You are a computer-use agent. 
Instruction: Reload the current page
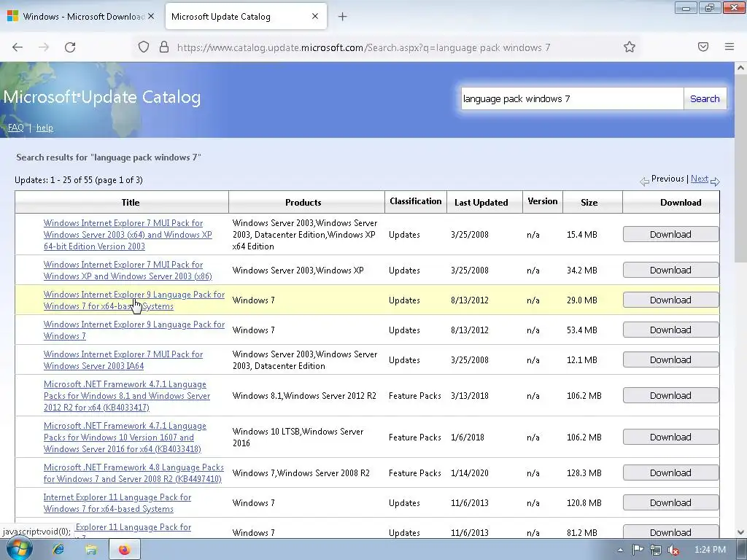(70, 47)
